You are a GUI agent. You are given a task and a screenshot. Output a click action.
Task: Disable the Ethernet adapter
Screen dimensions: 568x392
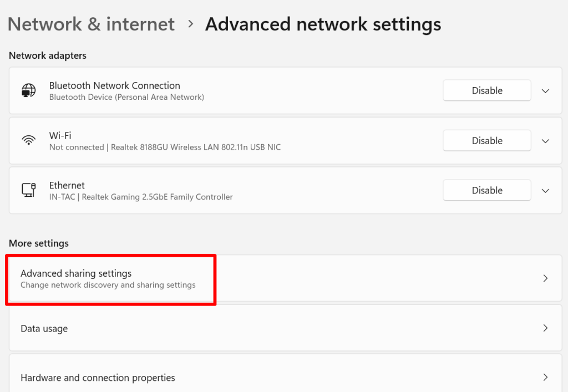coord(487,190)
